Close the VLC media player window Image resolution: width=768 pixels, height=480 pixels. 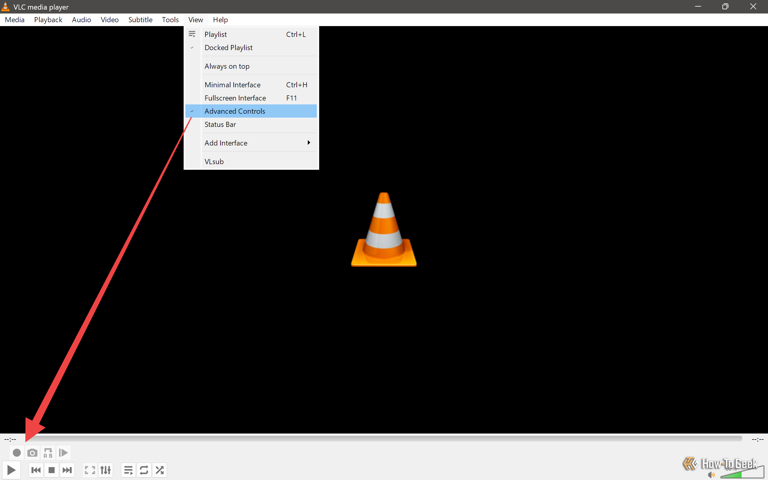pos(753,6)
